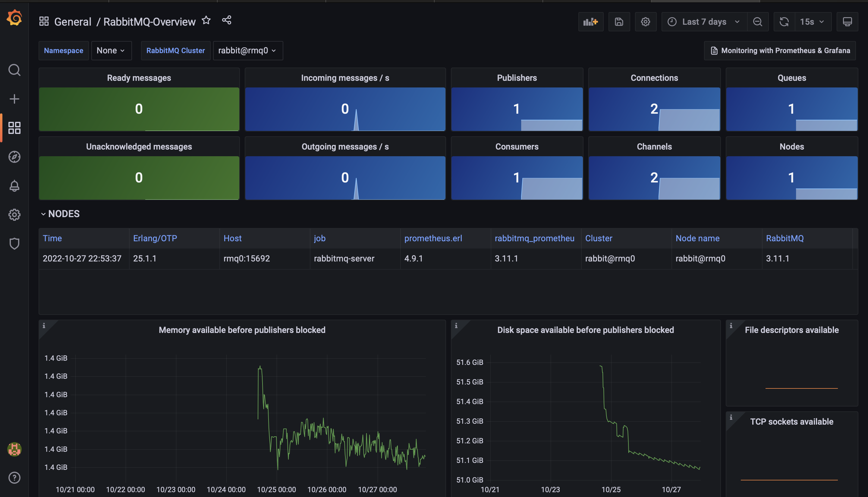Click the RabbitMQ-Overview dashboard title
868x497 pixels.
149,22
